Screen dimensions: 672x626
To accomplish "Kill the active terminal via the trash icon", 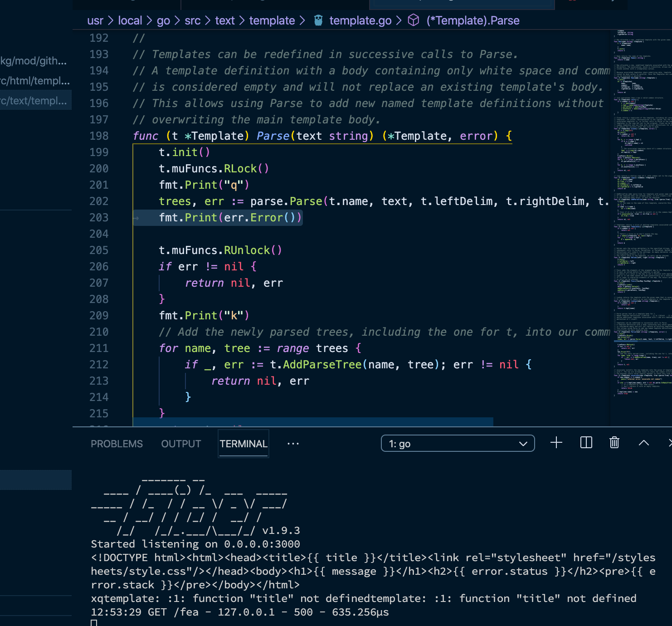I will pos(614,443).
